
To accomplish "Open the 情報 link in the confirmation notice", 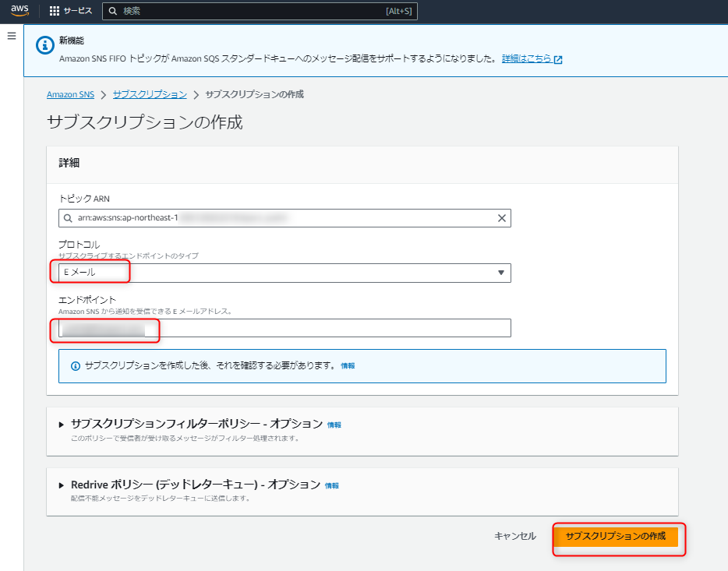I will [348, 366].
